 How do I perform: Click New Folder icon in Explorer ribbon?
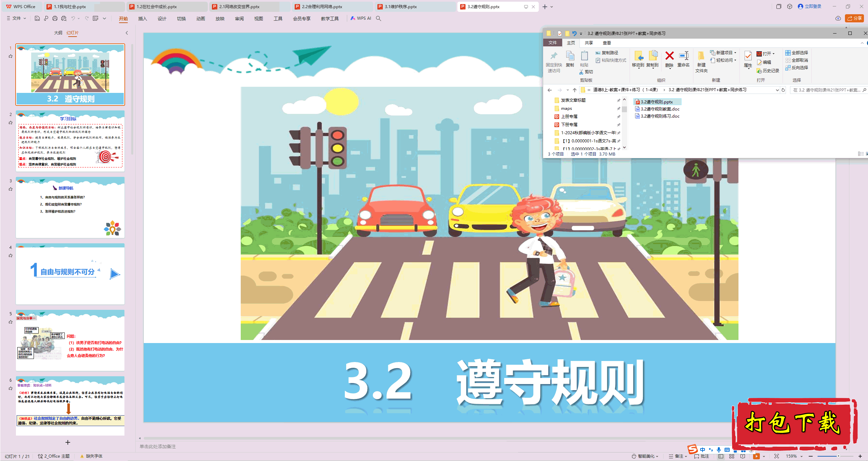[701, 56]
